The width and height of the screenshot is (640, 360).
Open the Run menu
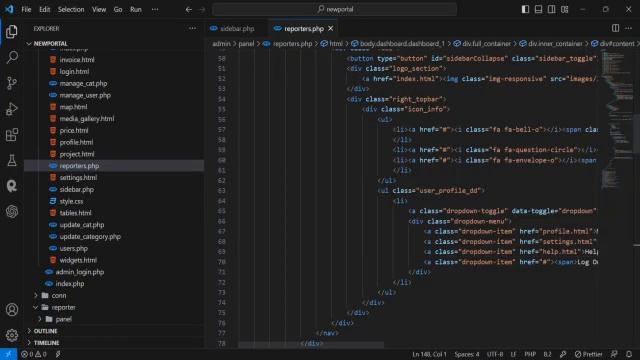[136, 9]
